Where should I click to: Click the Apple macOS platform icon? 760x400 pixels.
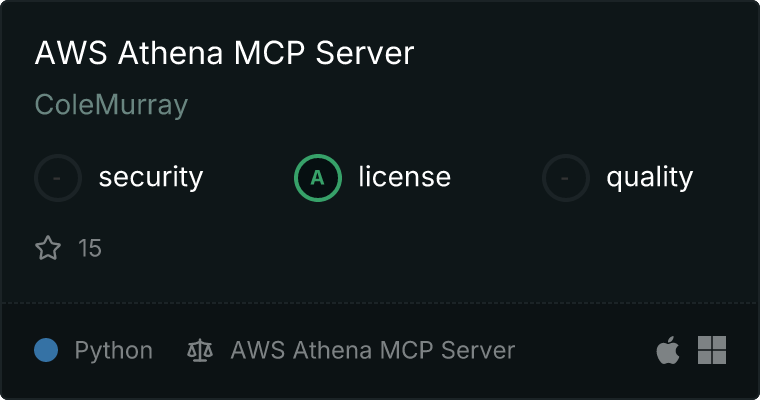pos(667,350)
